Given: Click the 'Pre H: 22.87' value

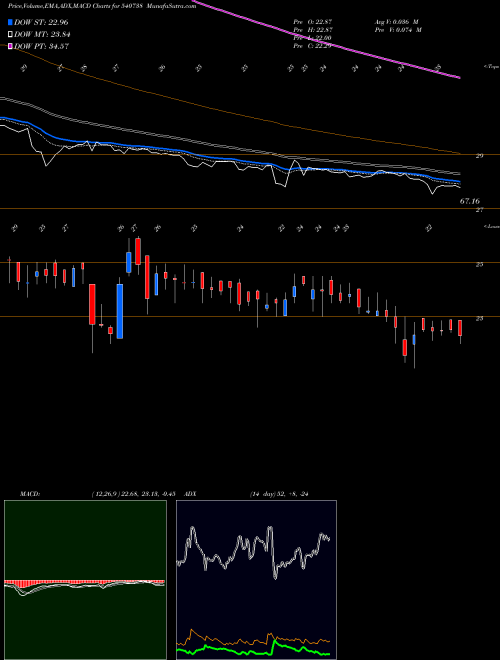Looking at the screenshot, I should pos(313,30).
